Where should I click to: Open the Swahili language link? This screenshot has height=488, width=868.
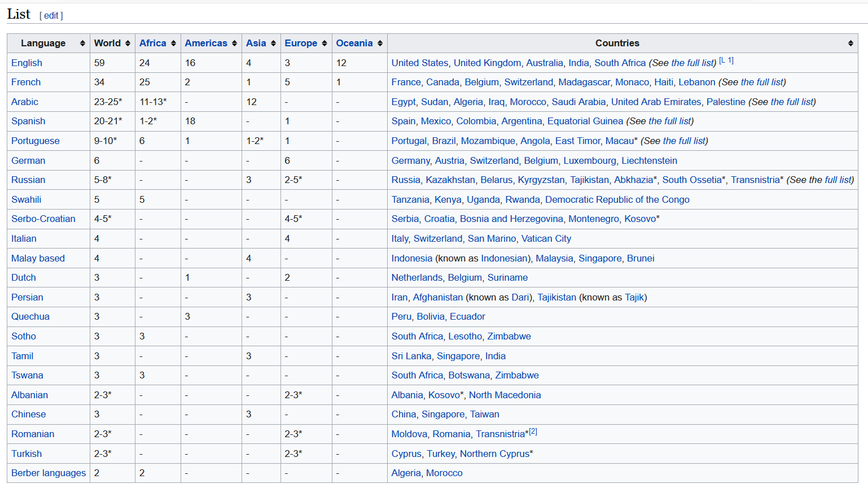(26, 199)
